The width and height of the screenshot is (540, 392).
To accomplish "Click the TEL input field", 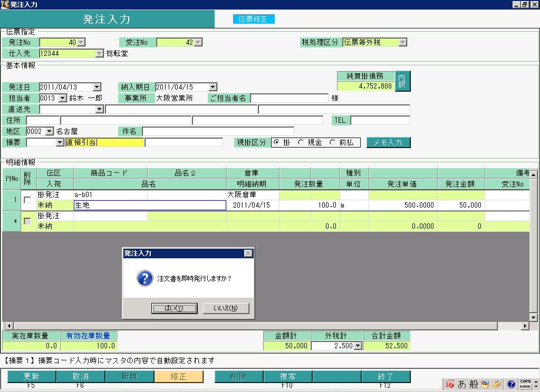I will click(x=380, y=120).
